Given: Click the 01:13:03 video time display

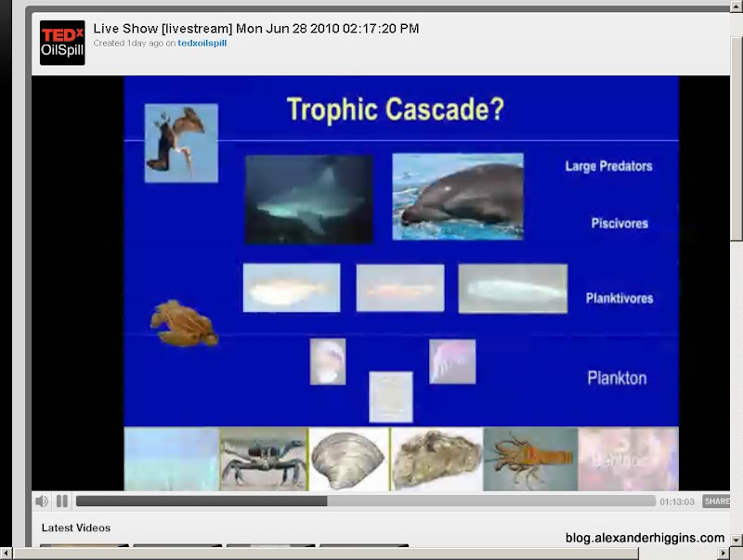Looking at the screenshot, I should [x=677, y=501].
